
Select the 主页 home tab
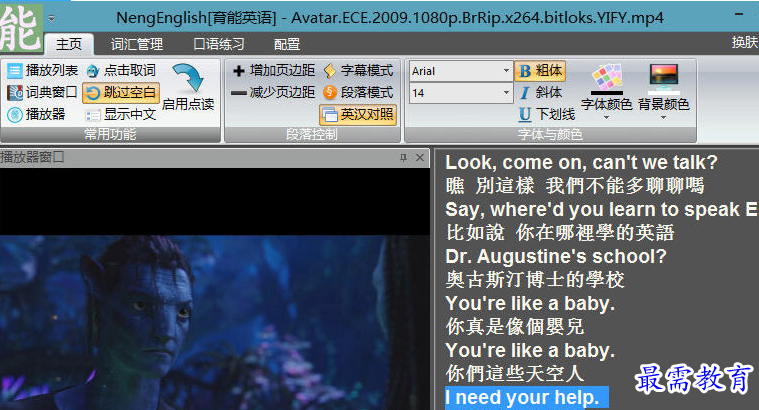[x=69, y=45]
